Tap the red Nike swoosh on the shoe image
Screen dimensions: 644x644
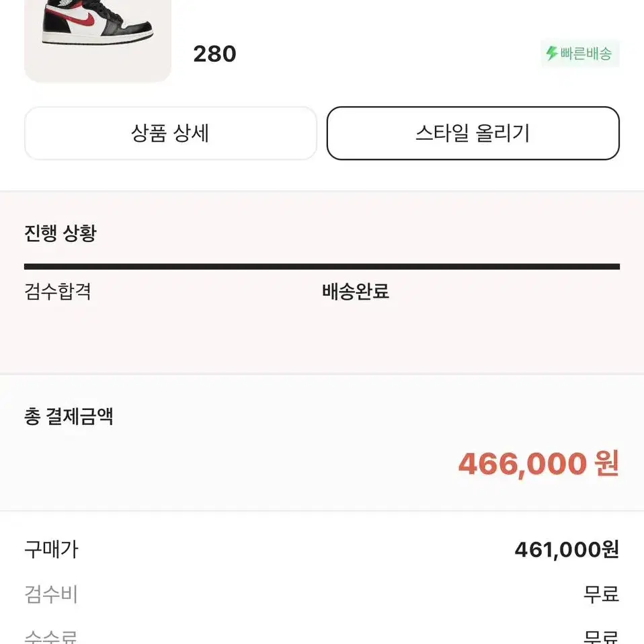pyautogui.click(x=81, y=18)
